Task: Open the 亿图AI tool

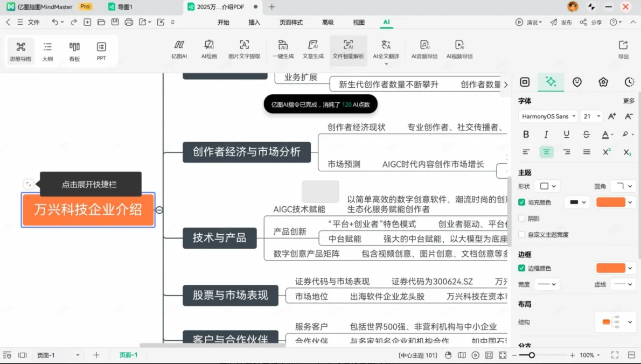Action: click(179, 50)
